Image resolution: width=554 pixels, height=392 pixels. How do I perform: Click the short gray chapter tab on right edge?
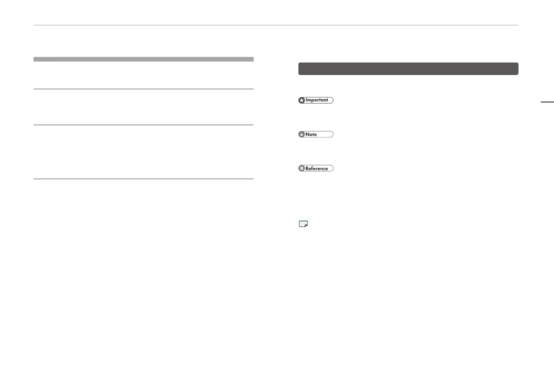pyautogui.click(x=547, y=102)
